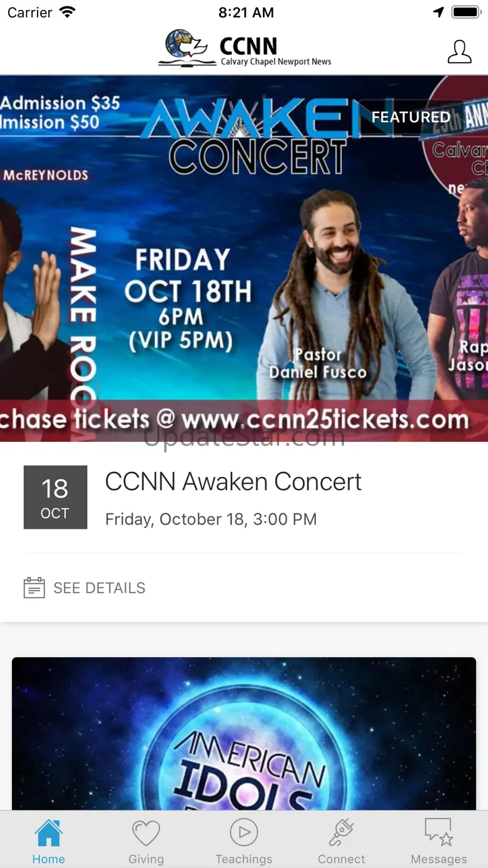Tap the 18 OCT date badge
This screenshot has width=488, height=868.
click(x=55, y=498)
